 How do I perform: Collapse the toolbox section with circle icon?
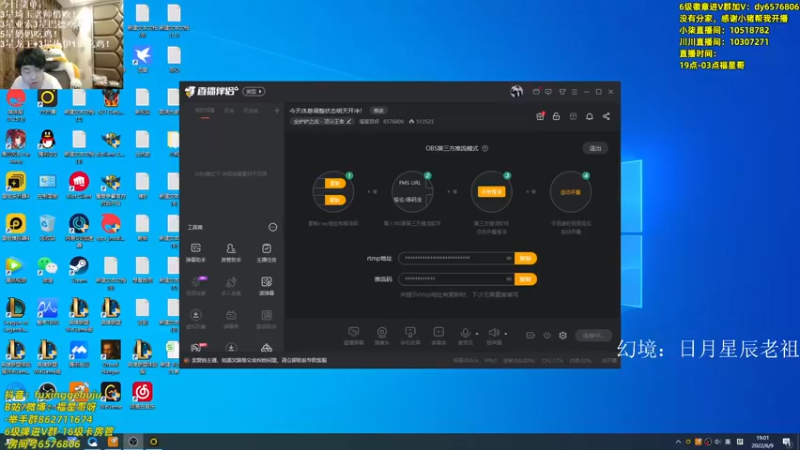tap(273, 227)
